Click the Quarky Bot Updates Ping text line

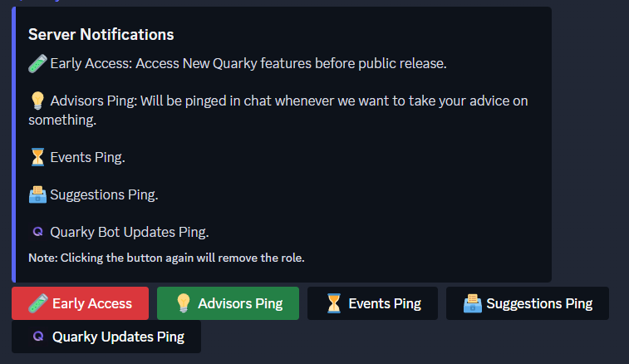tap(129, 232)
